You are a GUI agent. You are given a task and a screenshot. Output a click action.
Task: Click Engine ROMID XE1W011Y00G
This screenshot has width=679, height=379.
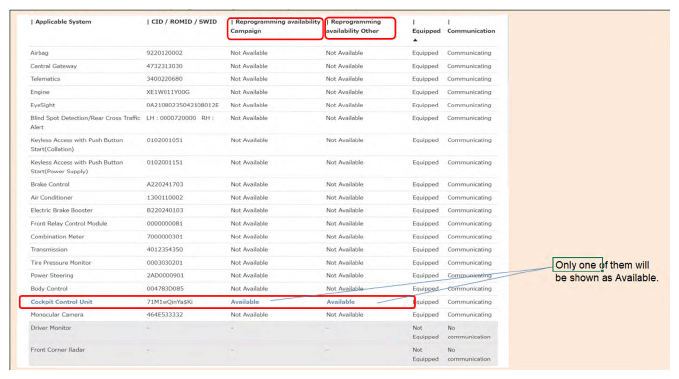168,92
